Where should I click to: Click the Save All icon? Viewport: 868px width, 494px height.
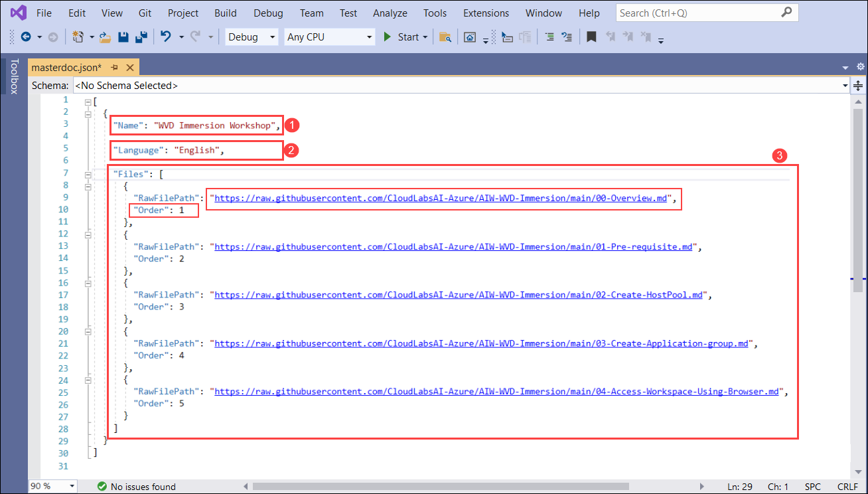click(141, 37)
